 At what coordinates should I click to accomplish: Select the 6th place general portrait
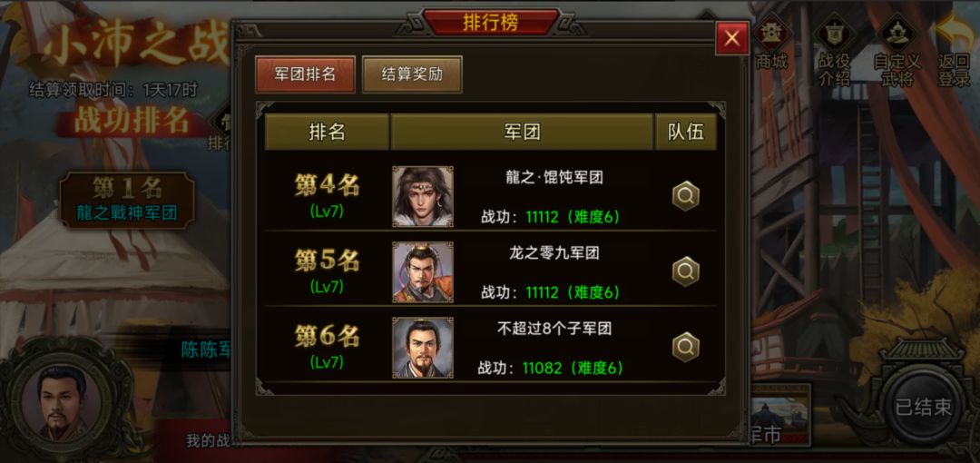pos(423,347)
